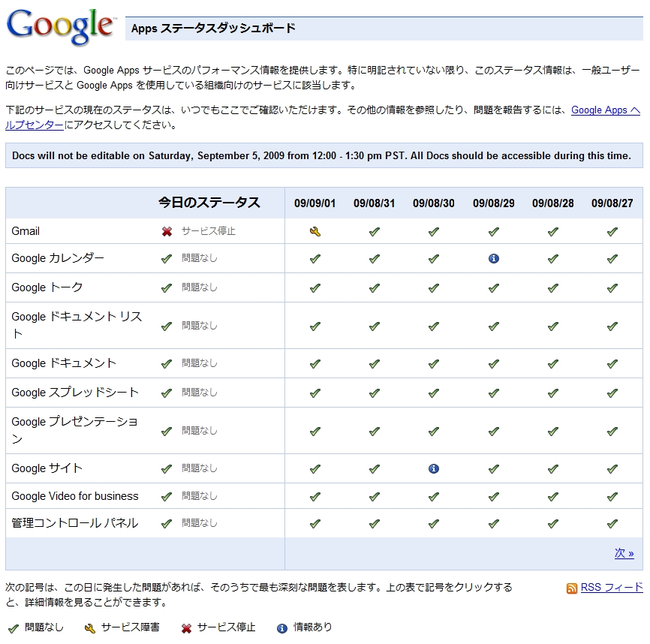The width and height of the screenshot is (650, 644).
Task: Click Gmail's red X service outage icon
Action: tap(167, 232)
